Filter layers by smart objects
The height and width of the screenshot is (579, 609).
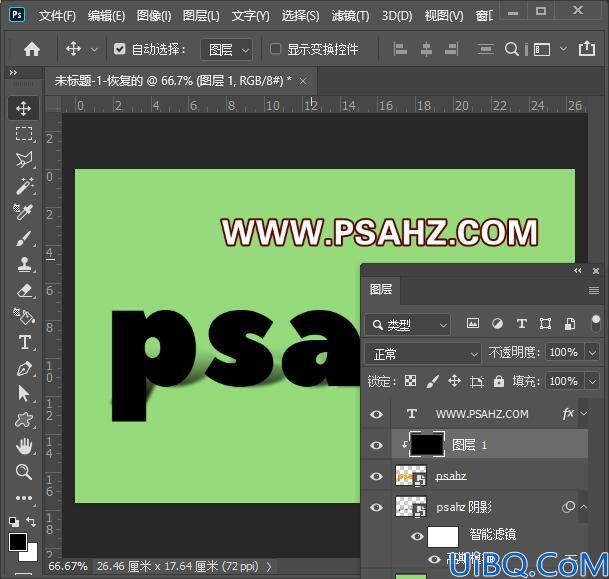coord(570,323)
